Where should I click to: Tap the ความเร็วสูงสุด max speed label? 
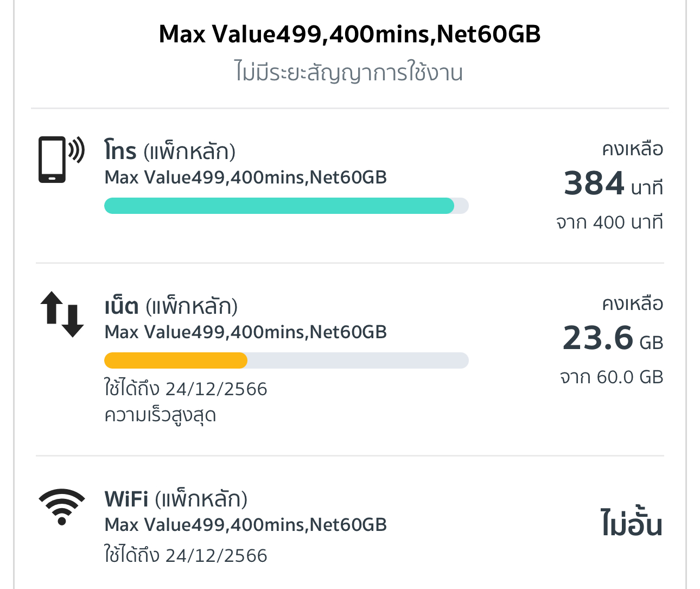[x=161, y=415]
